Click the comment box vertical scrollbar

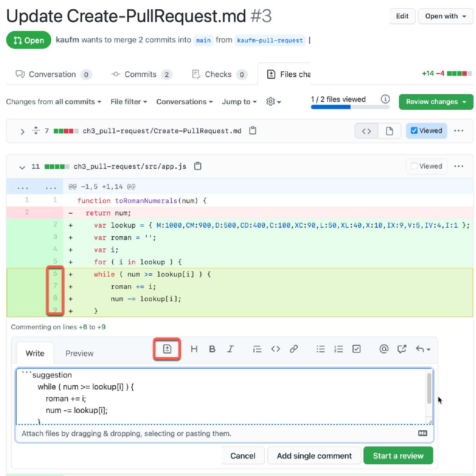[429, 389]
